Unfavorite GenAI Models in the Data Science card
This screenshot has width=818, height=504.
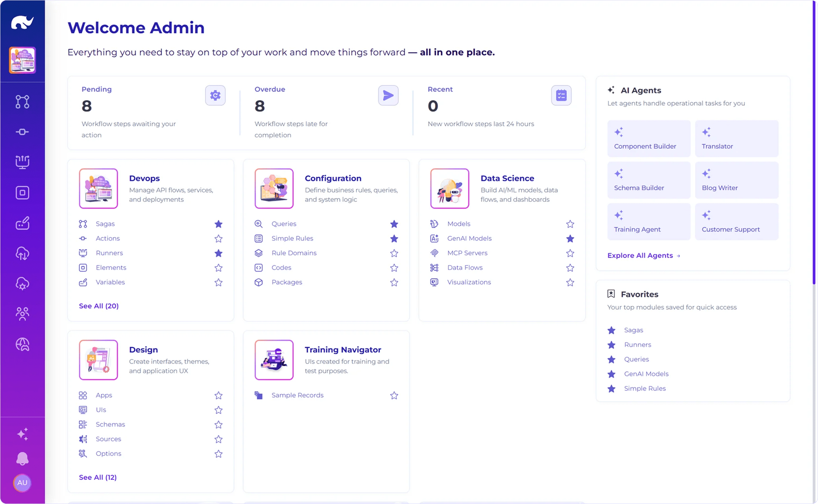coord(570,239)
